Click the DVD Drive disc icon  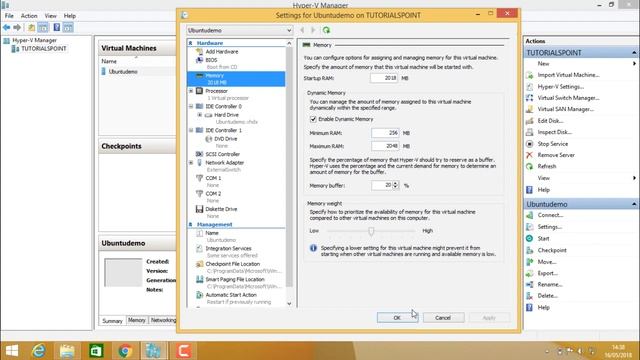tap(209, 139)
